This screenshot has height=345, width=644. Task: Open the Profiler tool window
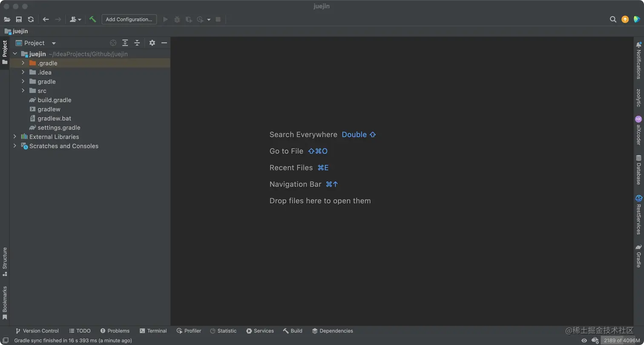coord(189,331)
